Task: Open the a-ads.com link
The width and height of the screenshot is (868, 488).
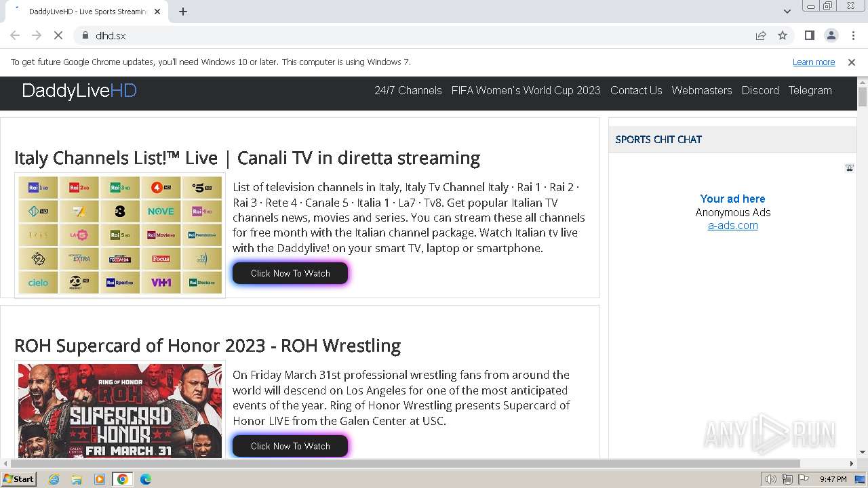Action: click(x=732, y=226)
